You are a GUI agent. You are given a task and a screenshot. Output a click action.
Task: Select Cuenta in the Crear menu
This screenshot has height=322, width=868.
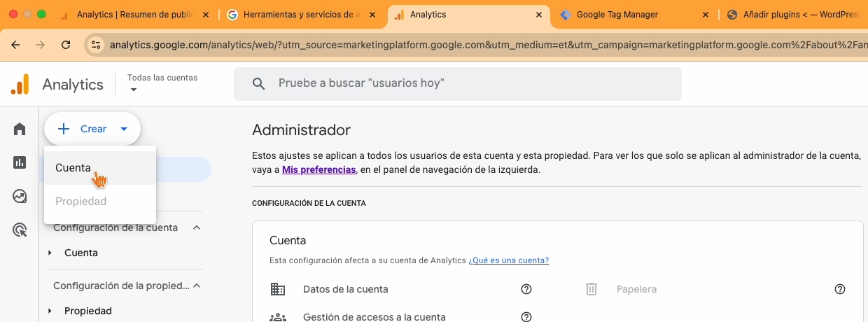pyautogui.click(x=100, y=168)
